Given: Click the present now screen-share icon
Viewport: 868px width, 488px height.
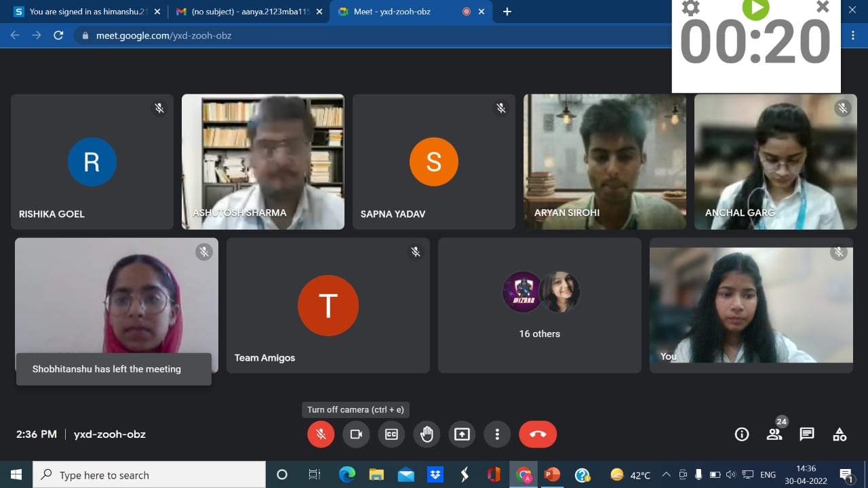Looking at the screenshot, I should pos(462,434).
